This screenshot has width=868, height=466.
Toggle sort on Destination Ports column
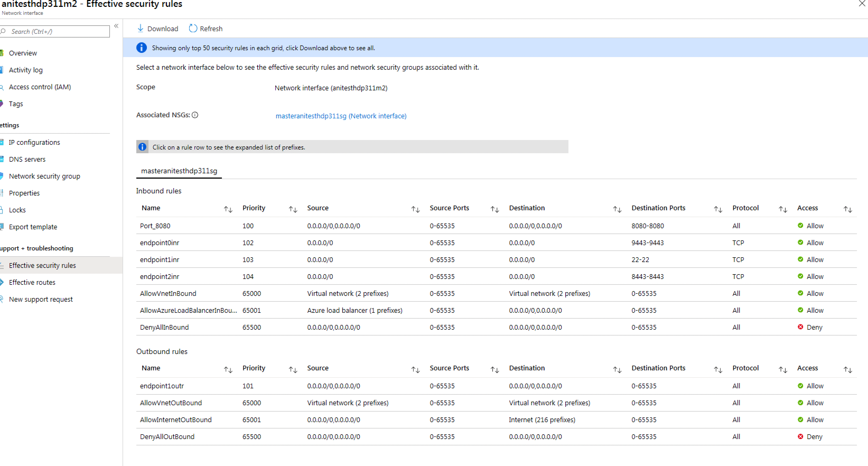click(x=718, y=209)
